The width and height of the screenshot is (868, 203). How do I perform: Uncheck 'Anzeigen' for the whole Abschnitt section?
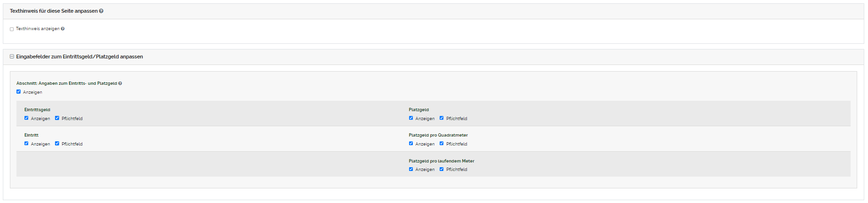pyautogui.click(x=19, y=92)
